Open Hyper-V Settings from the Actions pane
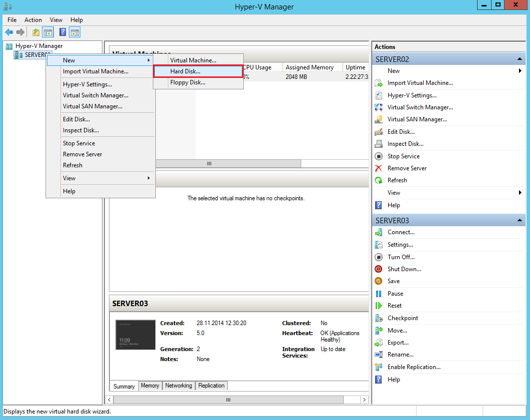This screenshot has height=420, width=530. pyautogui.click(x=412, y=95)
